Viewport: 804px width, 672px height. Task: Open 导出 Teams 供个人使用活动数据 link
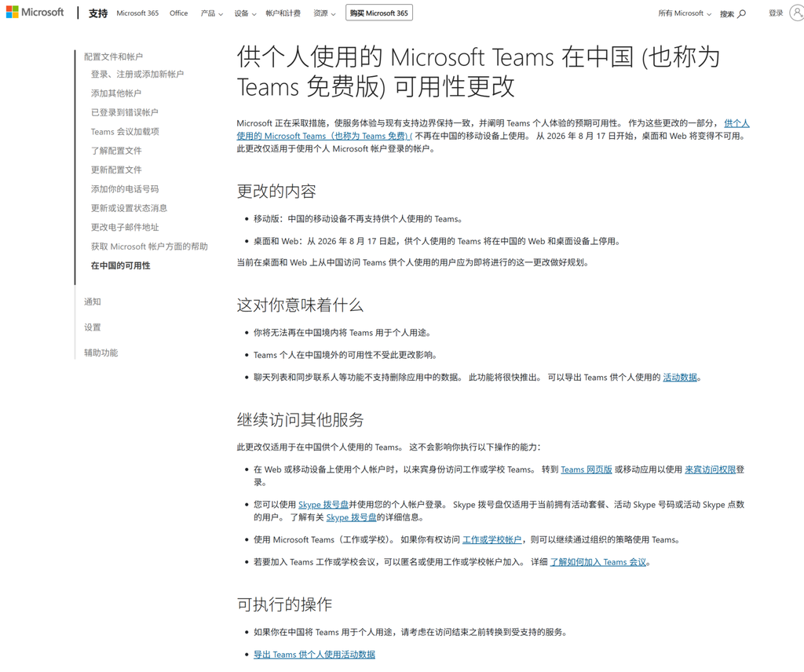[x=314, y=655]
